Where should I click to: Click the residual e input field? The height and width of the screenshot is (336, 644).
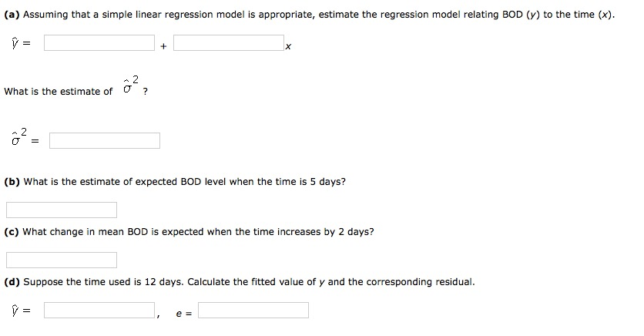253,310
